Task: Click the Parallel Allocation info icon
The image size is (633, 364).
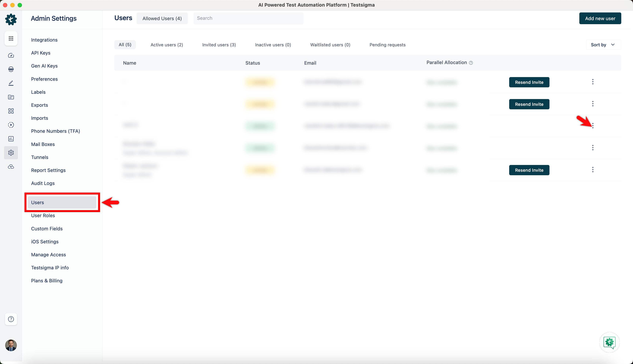Action: point(471,63)
